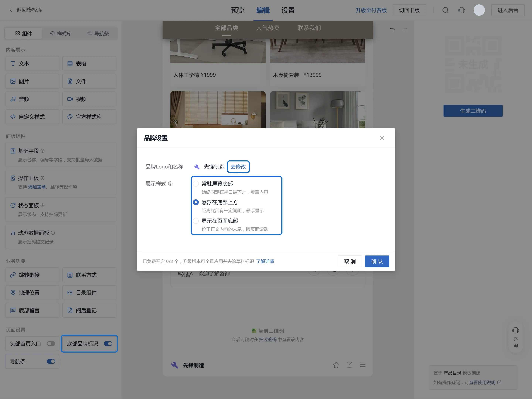Select 显示在页面底部 radio option
532x399 pixels.
click(x=196, y=221)
